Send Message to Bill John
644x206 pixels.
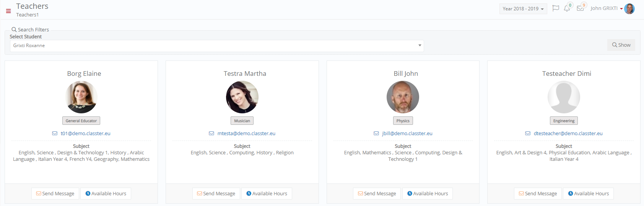[x=377, y=193]
